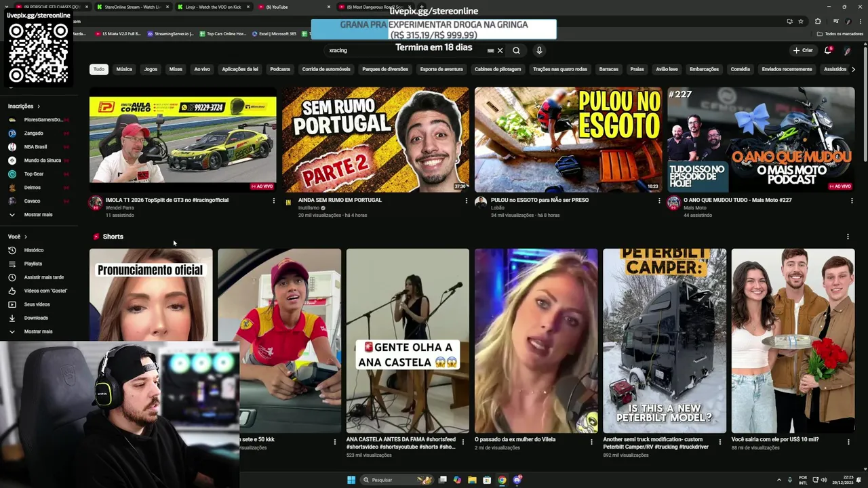Screen dimensions: 868x488
Task: Open options for AINDA SEM RUMO video
Action: 466,201
